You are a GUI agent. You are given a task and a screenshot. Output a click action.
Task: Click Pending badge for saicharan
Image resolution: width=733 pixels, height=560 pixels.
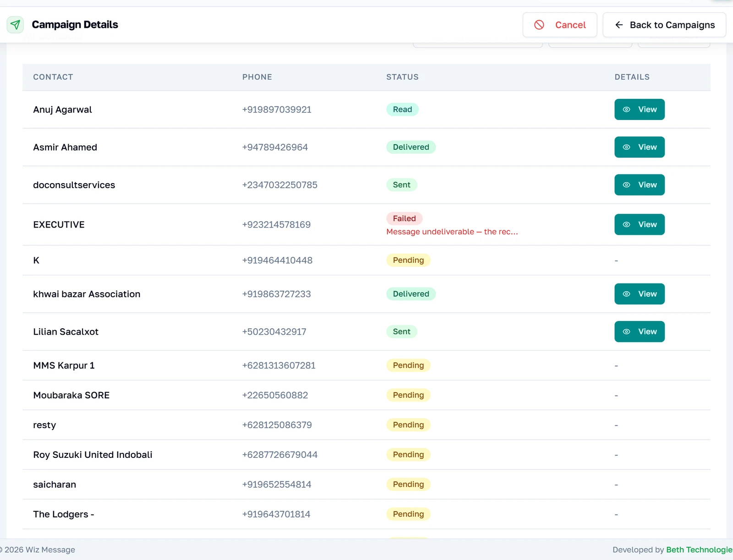(x=408, y=484)
